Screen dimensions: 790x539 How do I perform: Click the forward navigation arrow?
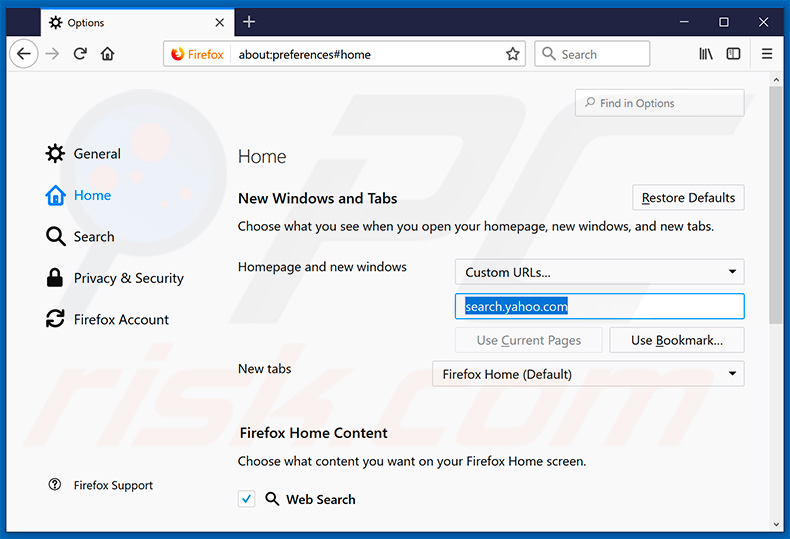pyautogui.click(x=52, y=53)
